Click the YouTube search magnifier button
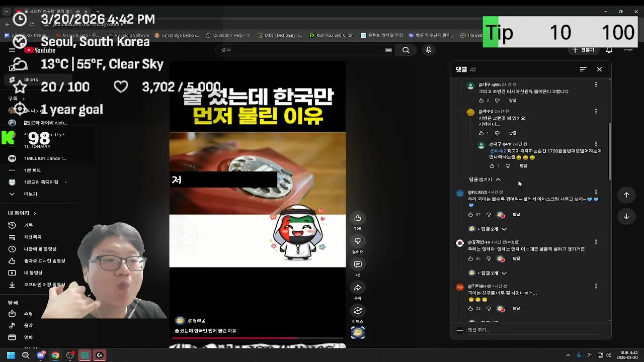 pos(406,50)
